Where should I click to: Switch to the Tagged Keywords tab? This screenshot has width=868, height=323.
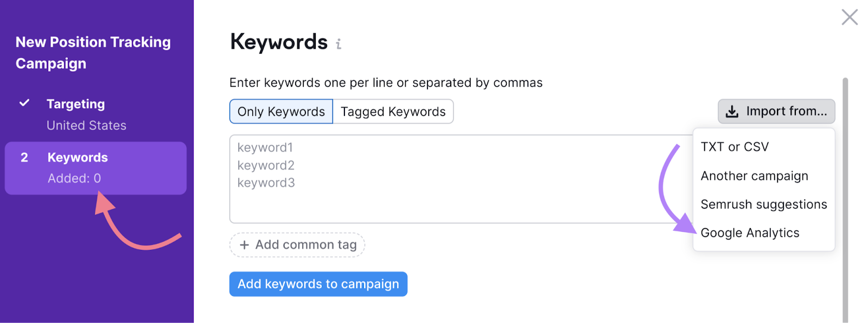click(x=393, y=111)
